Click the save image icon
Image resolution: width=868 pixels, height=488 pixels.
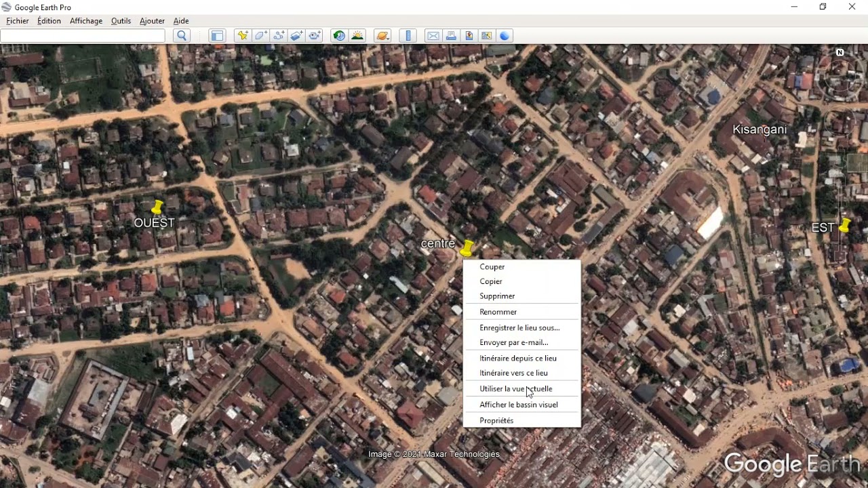click(469, 36)
